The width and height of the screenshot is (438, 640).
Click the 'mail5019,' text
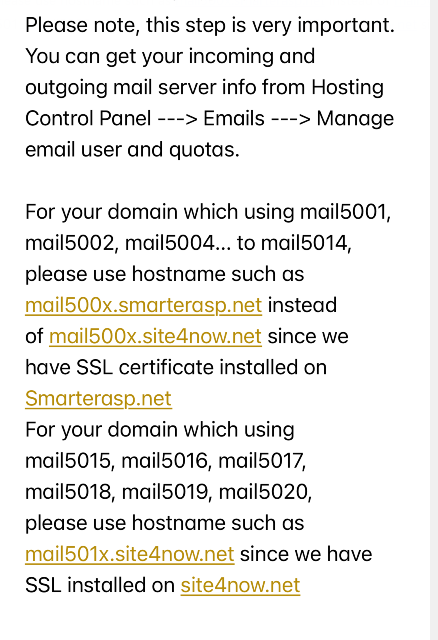(x=167, y=492)
